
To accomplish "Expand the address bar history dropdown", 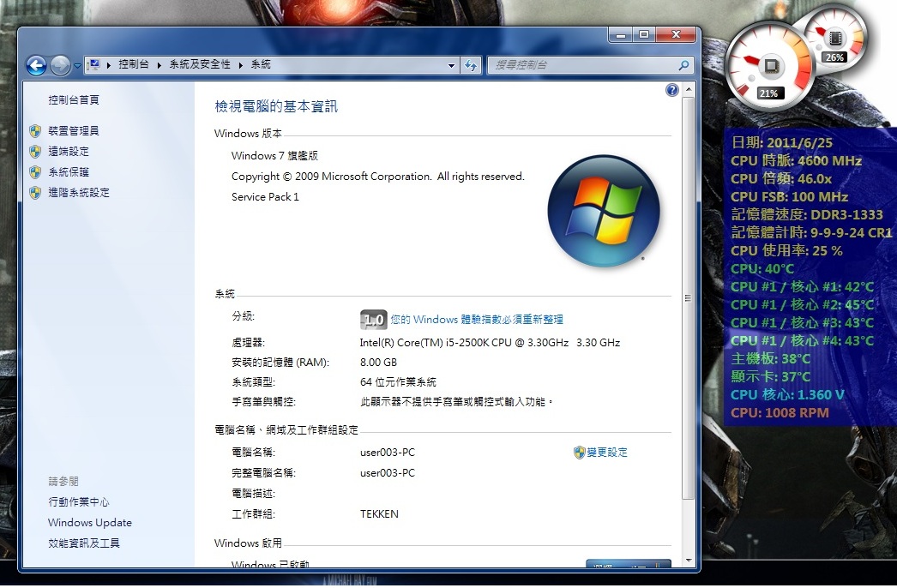I will click(453, 65).
